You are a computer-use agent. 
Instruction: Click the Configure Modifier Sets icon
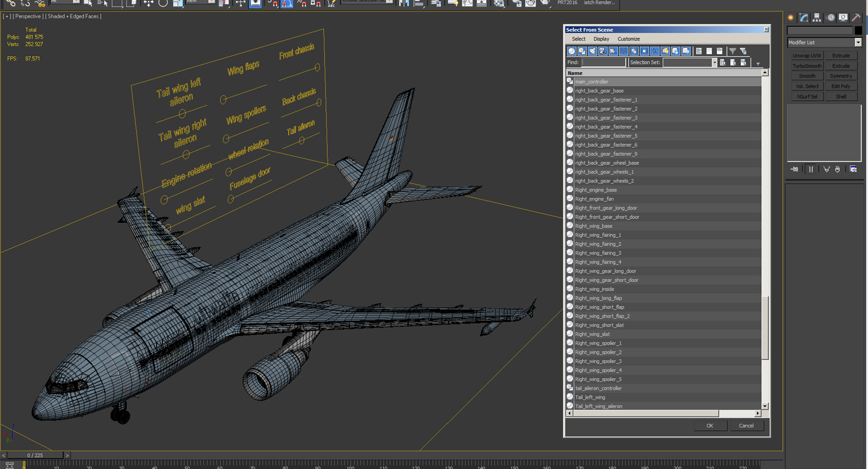click(x=853, y=169)
